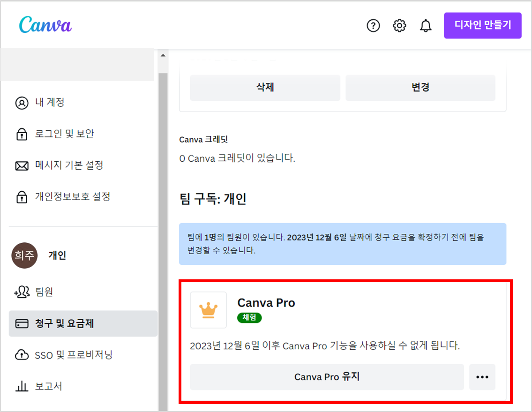Click the 팀 구독: 개인 heading
The width and height of the screenshot is (532, 412).
(213, 199)
